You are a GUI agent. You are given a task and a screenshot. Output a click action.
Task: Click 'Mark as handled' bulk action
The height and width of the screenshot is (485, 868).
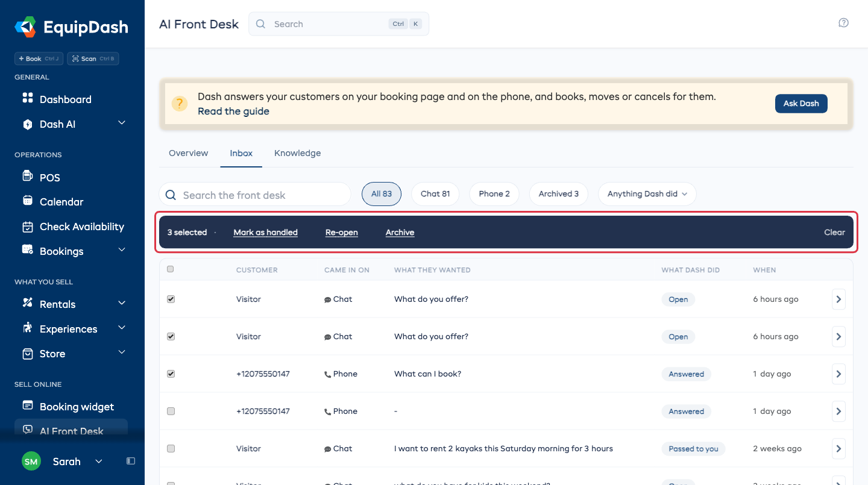pos(266,233)
